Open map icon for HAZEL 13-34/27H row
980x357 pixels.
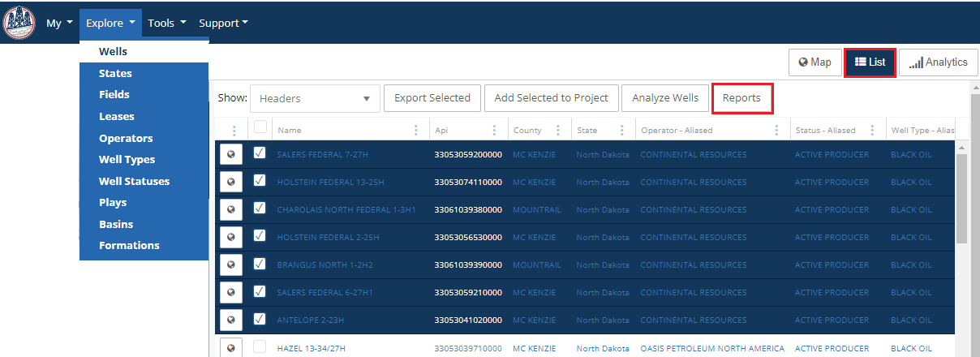click(231, 347)
